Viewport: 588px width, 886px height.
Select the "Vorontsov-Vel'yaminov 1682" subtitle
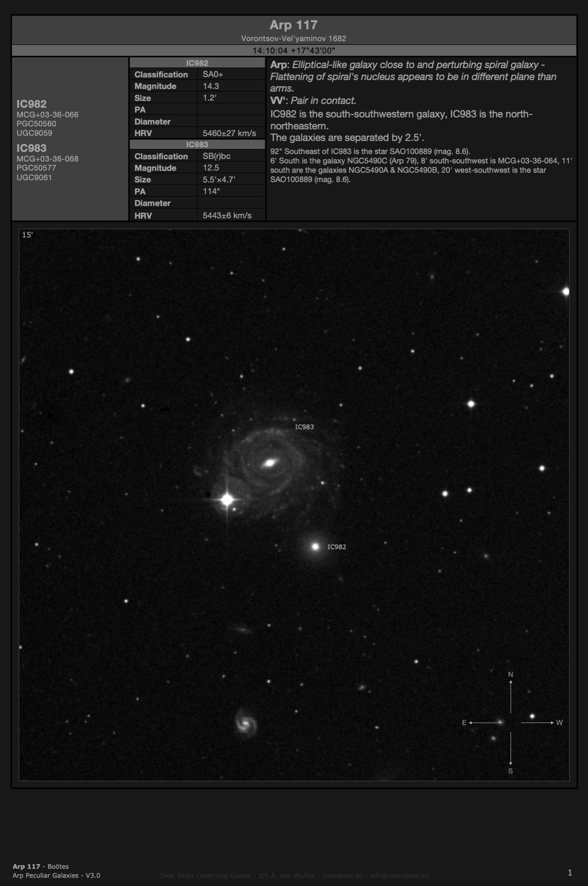(x=294, y=39)
